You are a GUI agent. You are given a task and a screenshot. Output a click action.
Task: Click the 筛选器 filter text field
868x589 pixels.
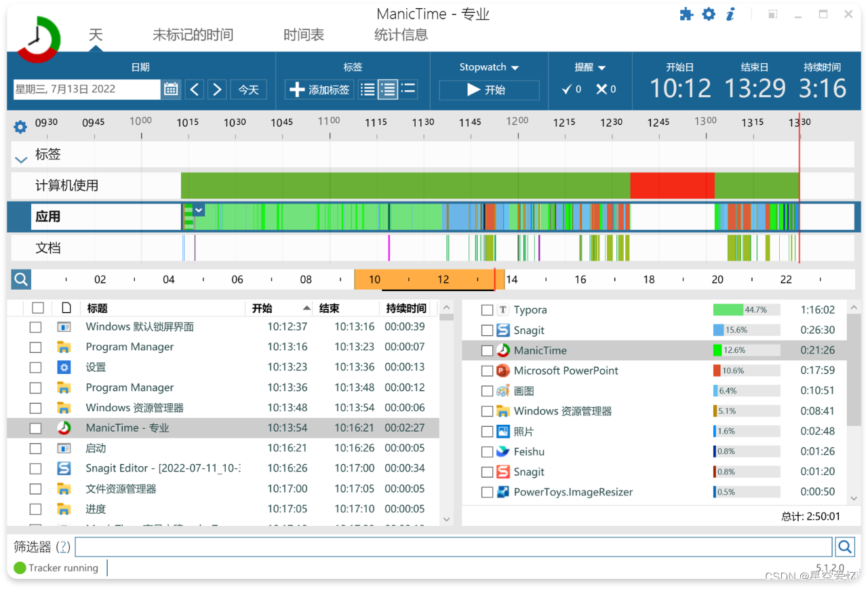coord(453,547)
